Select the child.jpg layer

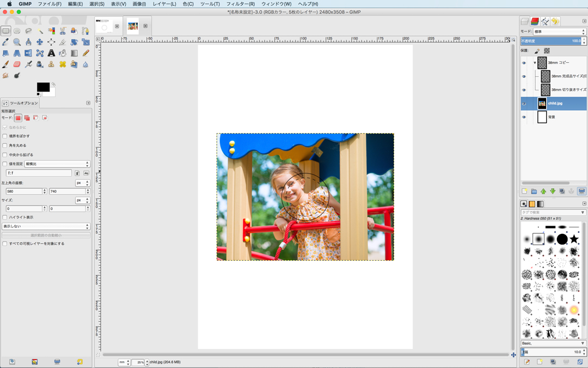(555, 103)
